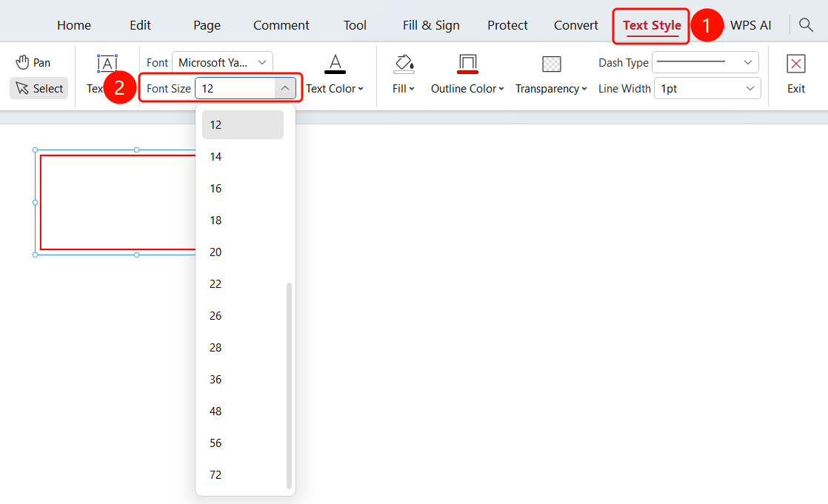Screen dimensions: 828x504
Task: Open the Page tab
Action: pos(207,25)
